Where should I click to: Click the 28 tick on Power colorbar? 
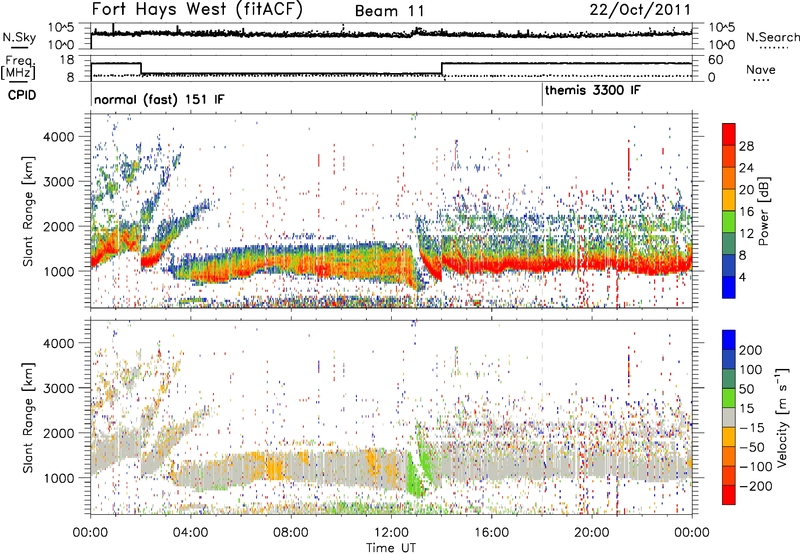point(746,146)
